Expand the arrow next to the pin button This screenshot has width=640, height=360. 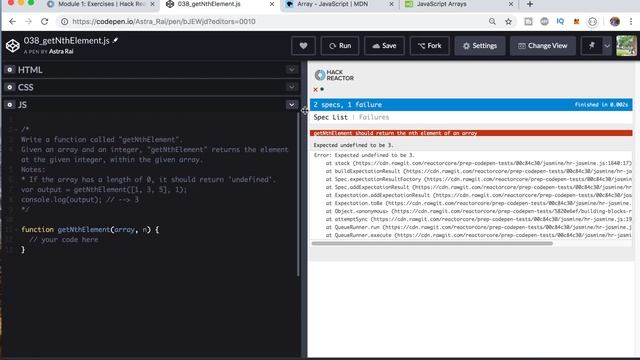607,46
